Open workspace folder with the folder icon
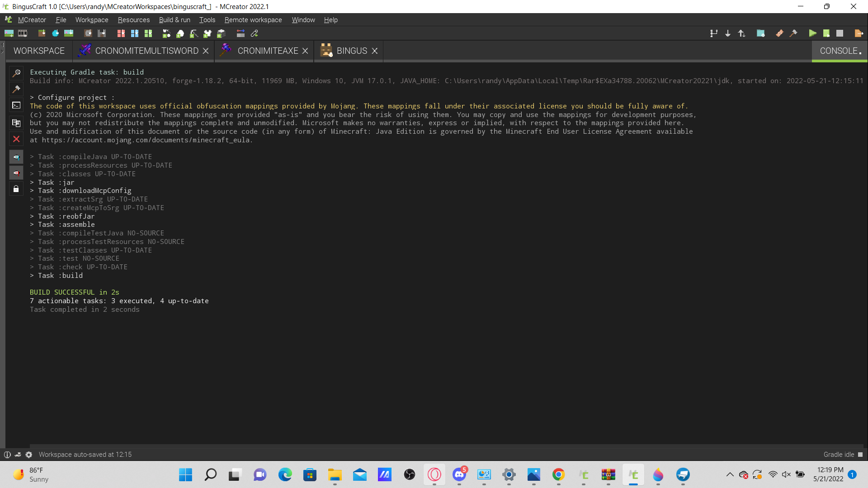868x488 pixels. (761, 33)
